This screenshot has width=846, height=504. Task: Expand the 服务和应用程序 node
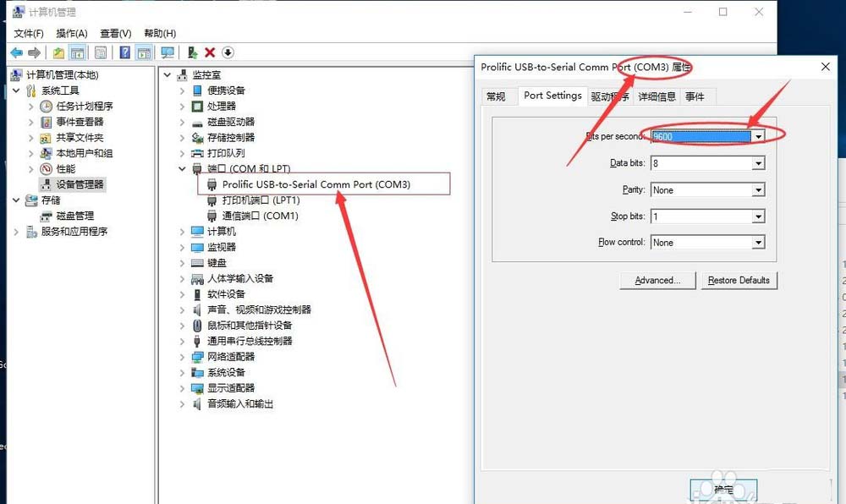coord(16,232)
